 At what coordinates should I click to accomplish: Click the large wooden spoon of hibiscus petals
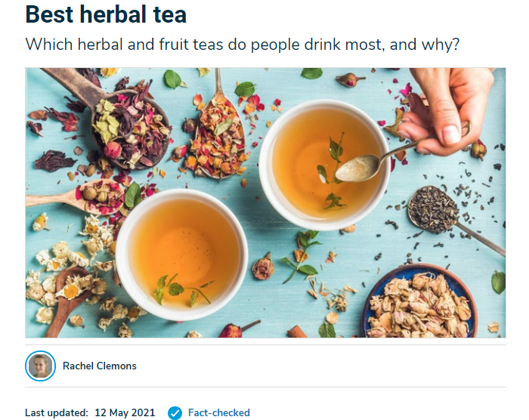111,118
